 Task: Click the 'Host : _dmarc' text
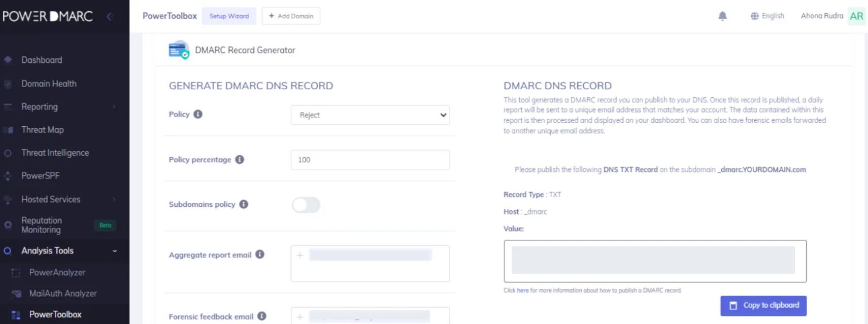tap(525, 212)
